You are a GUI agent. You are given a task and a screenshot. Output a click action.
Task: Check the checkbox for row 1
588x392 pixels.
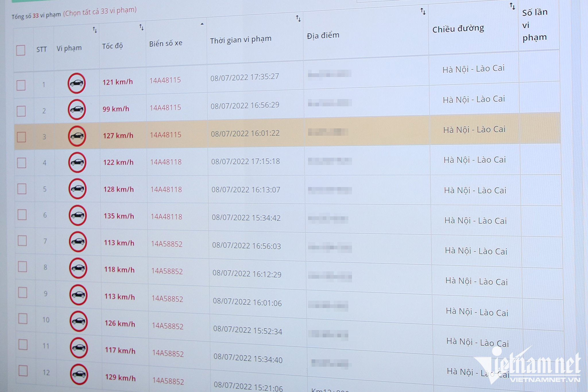[21, 85]
